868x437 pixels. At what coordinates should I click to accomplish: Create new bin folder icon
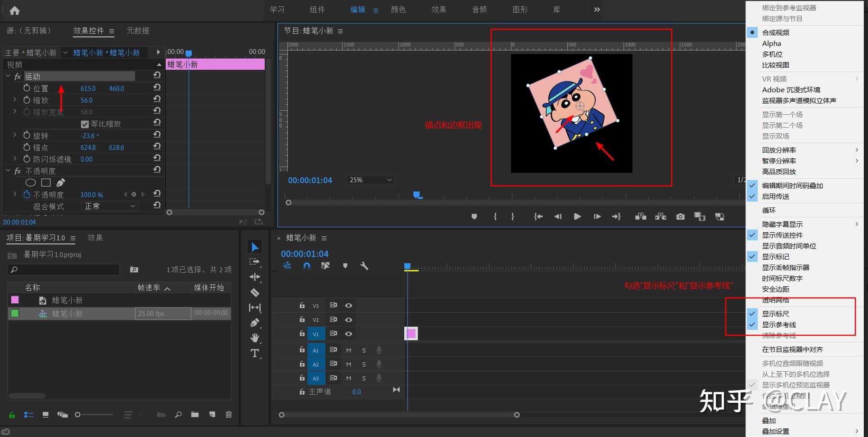click(x=194, y=414)
